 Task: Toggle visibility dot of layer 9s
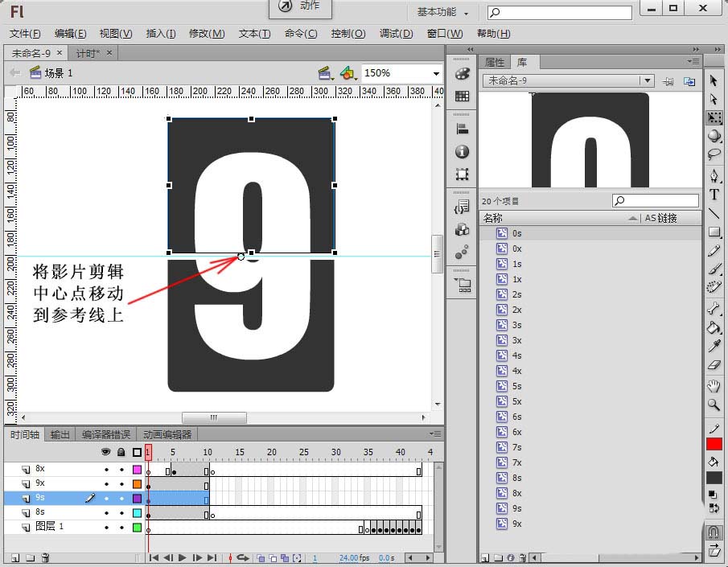pos(106,499)
